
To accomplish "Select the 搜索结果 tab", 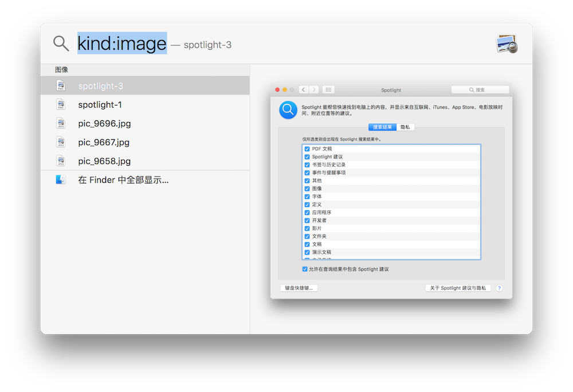I will point(382,127).
